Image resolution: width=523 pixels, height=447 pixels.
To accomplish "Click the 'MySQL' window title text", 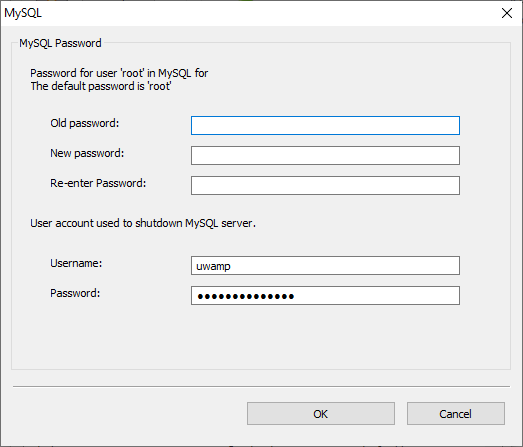I will click(x=23, y=13).
